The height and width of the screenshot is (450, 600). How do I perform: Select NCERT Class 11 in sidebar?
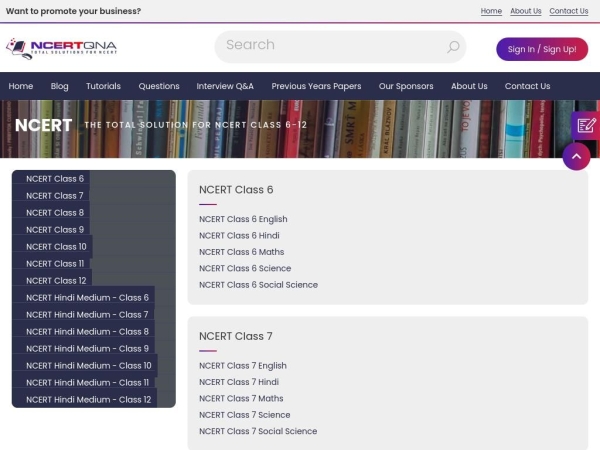pyautogui.click(x=55, y=264)
